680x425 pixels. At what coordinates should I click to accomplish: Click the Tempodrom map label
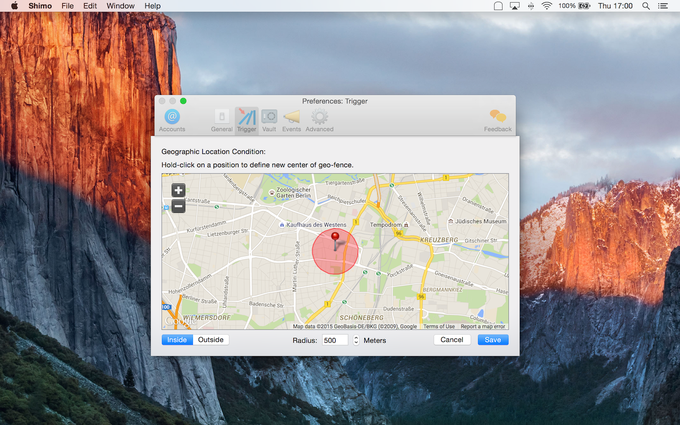(x=389, y=225)
